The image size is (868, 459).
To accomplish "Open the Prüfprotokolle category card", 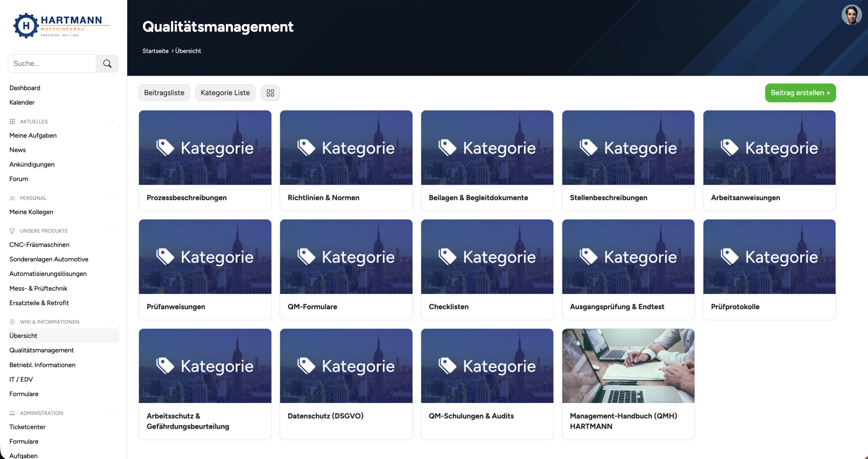I will (769, 269).
